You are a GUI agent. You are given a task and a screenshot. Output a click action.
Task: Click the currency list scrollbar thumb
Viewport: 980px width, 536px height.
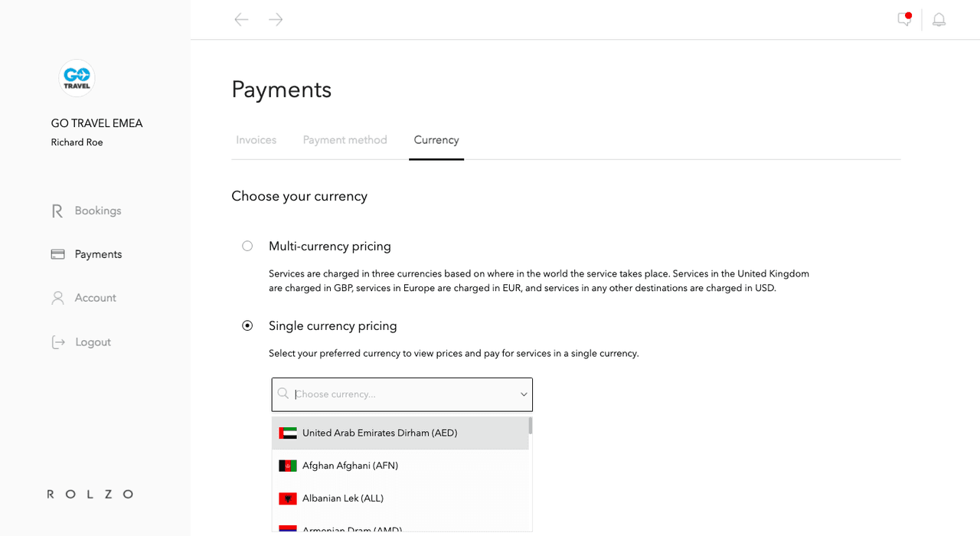pyautogui.click(x=530, y=426)
